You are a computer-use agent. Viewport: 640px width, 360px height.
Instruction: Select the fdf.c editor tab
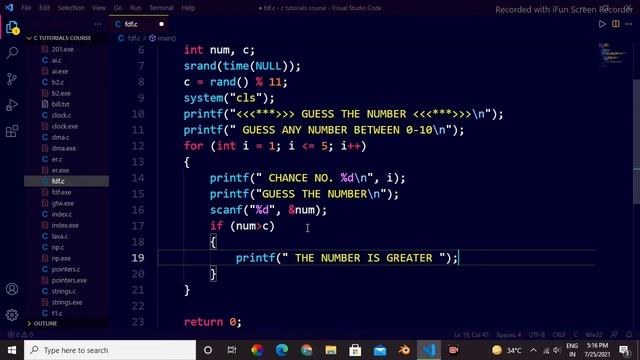(x=139, y=24)
